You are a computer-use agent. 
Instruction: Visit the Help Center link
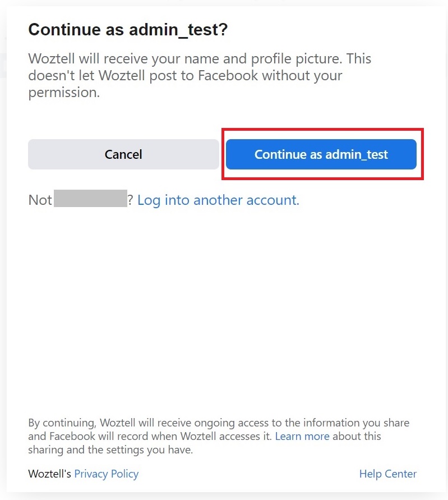[x=387, y=474]
